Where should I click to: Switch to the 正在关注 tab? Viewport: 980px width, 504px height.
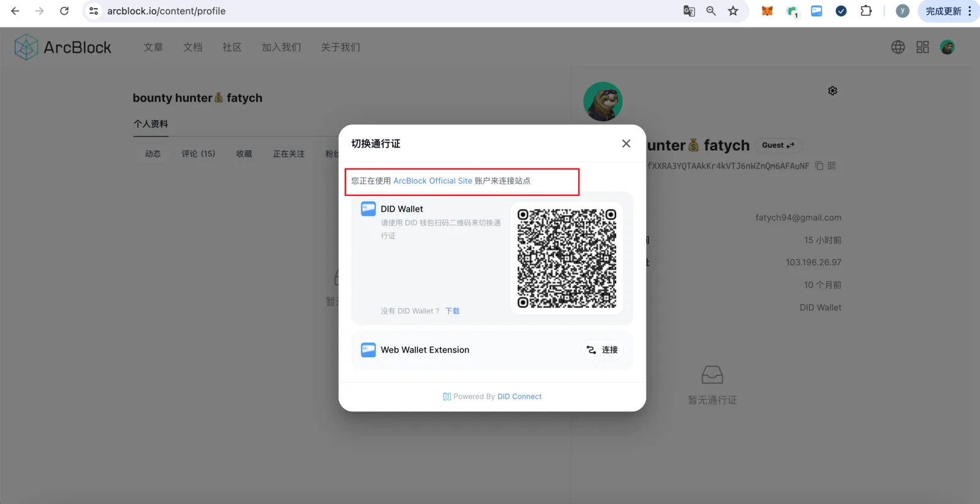[288, 154]
